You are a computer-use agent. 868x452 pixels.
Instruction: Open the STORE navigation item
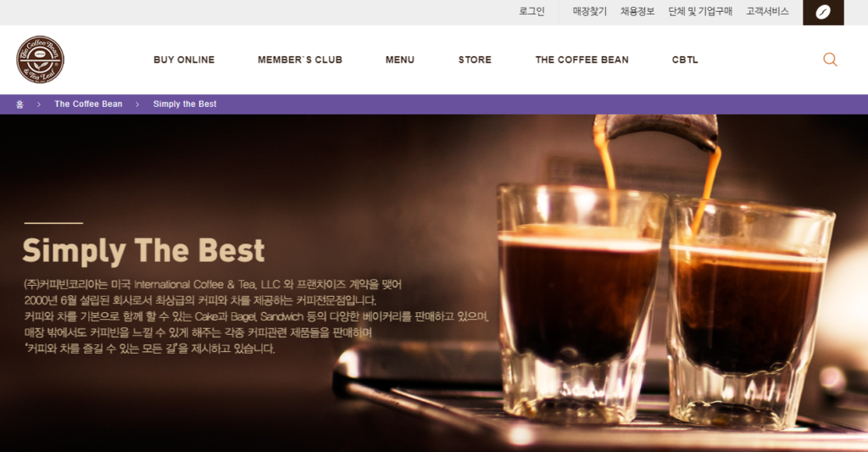(475, 60)
